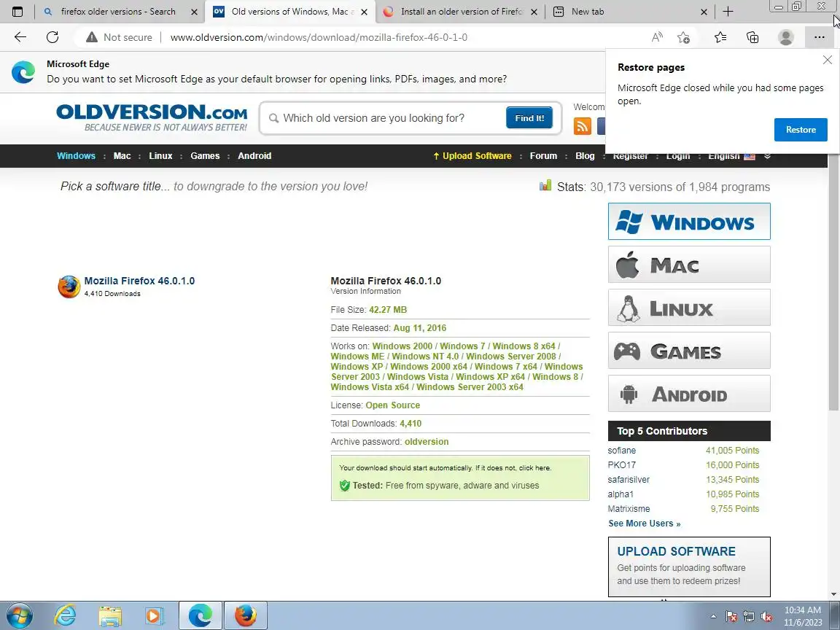This screenshot has height=630, width=840.
Task: Switch to Install an older version tab
Action: [x=462, y=11]
